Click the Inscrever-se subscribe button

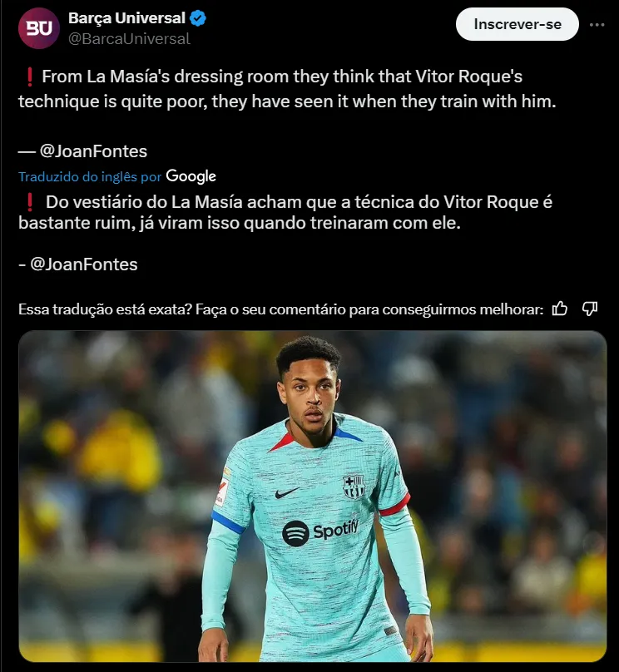pos(517,24)
